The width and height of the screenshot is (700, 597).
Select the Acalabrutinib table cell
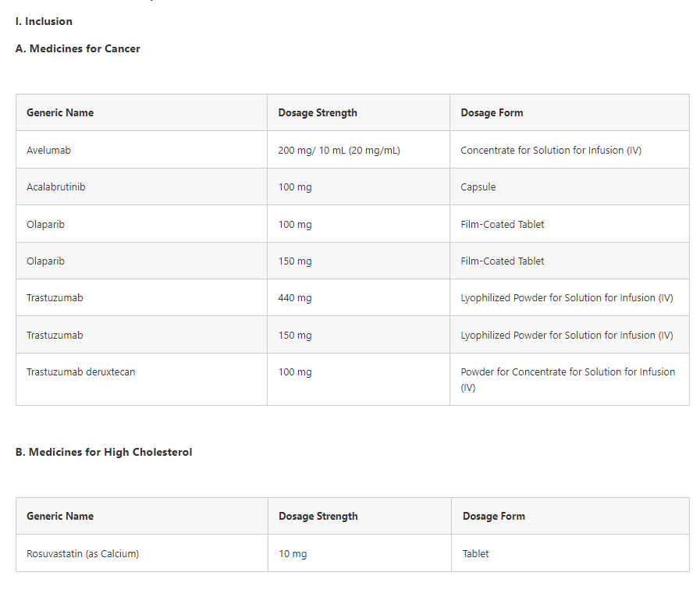point(56,187)
